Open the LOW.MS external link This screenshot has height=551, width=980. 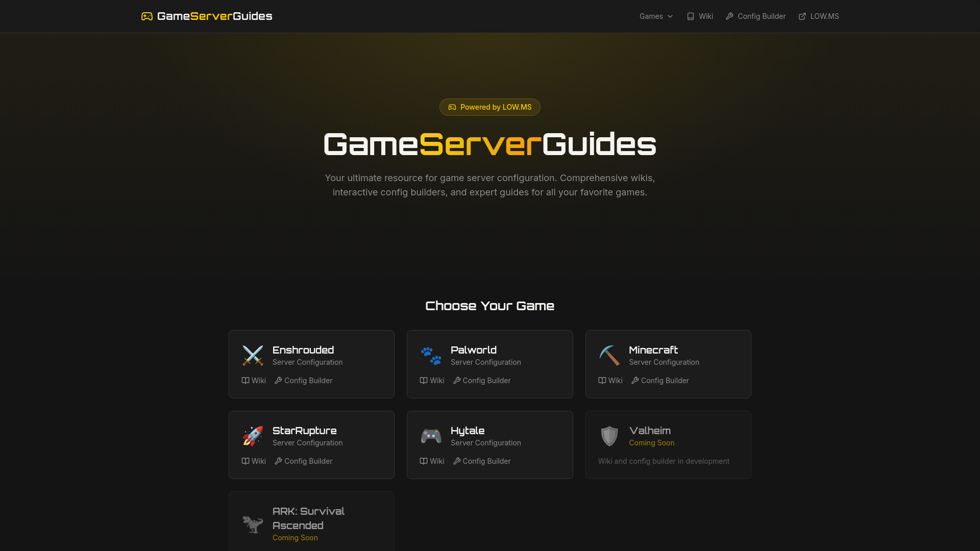(x=819, y=16)
